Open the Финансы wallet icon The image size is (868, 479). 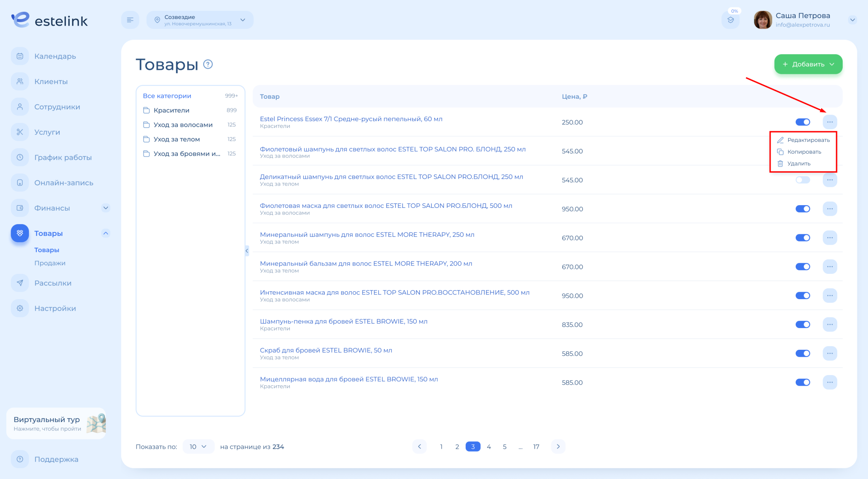click(x=20, y=208)
